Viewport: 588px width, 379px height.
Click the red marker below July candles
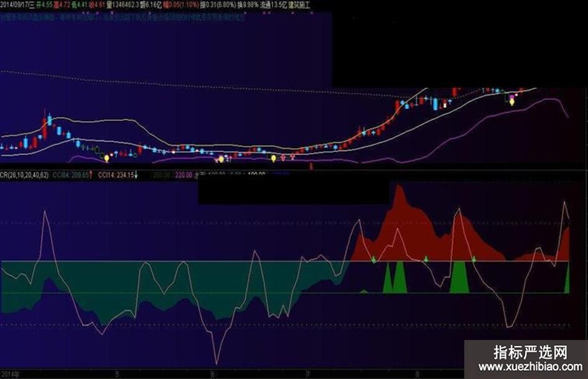tap(310, 166)
